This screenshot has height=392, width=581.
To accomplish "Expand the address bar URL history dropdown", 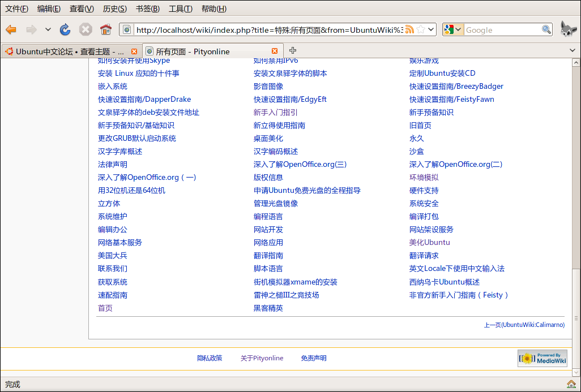I will pos(431,29).
